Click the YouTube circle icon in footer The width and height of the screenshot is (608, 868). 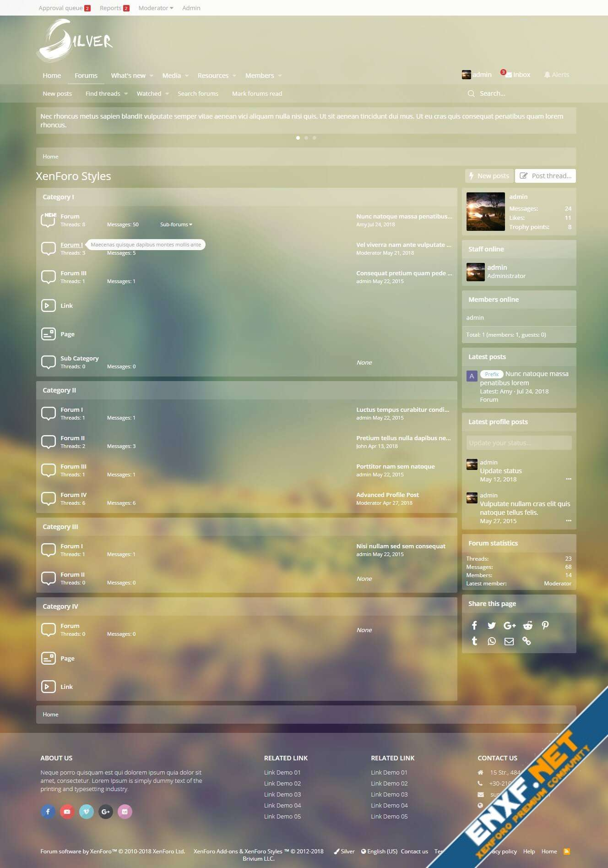pos(67,812)
